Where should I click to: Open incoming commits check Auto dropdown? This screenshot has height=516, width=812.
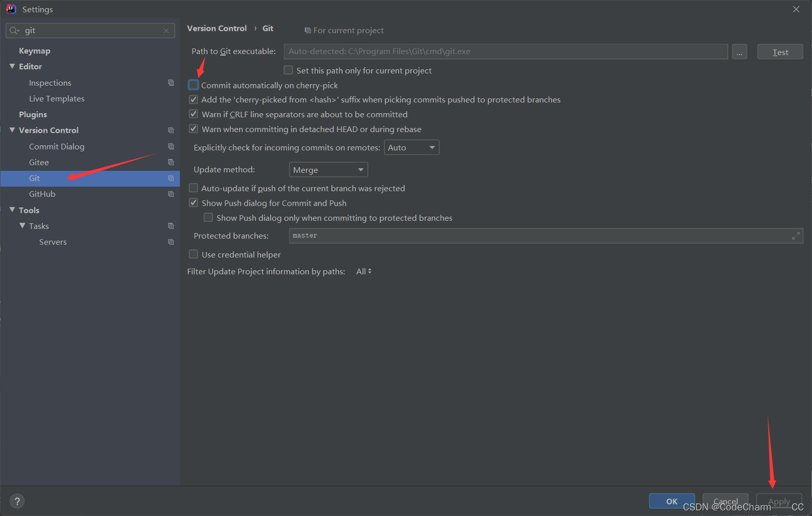411,147
